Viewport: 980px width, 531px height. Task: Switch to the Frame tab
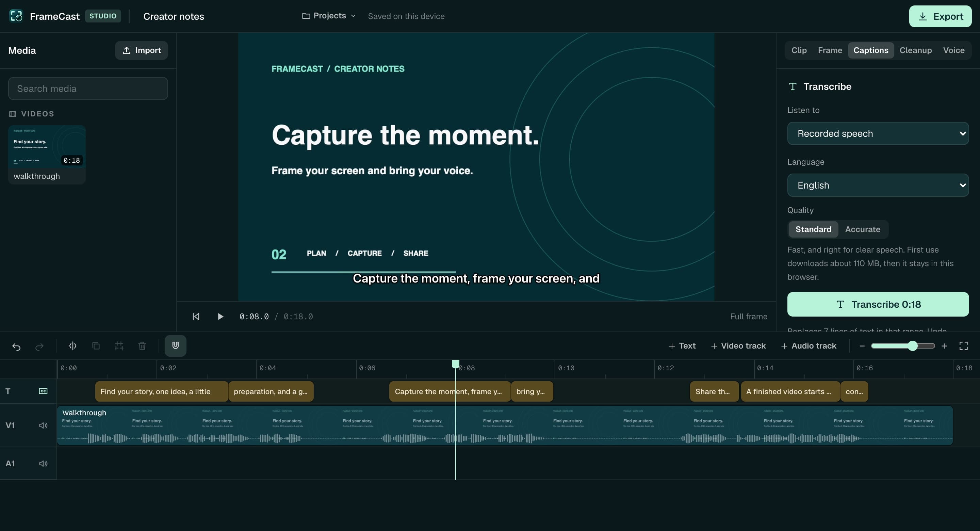pyautogui.click(x=830, y=50)
